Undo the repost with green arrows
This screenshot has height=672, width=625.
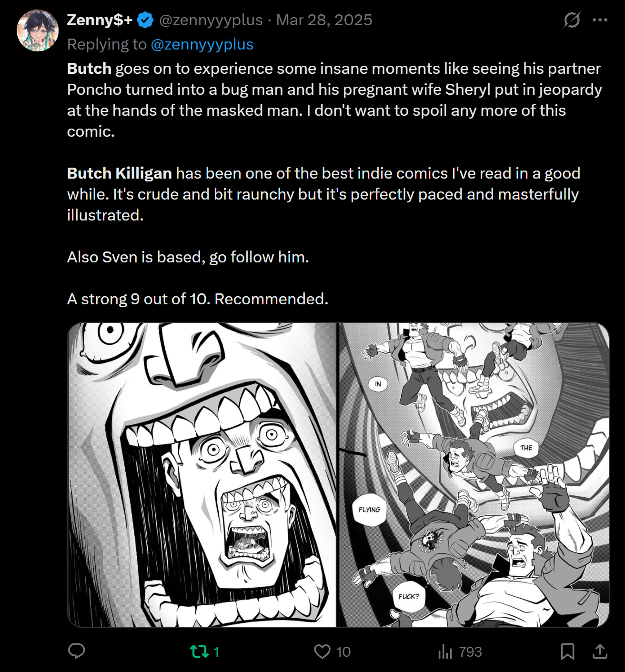click(199, 651)
